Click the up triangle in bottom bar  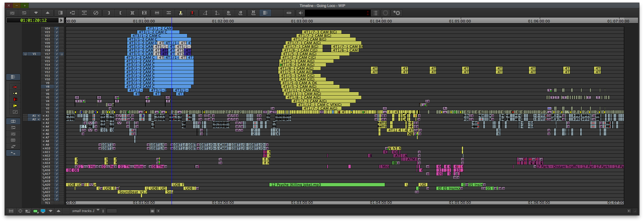pyautogui.click(x=59, y=211)
